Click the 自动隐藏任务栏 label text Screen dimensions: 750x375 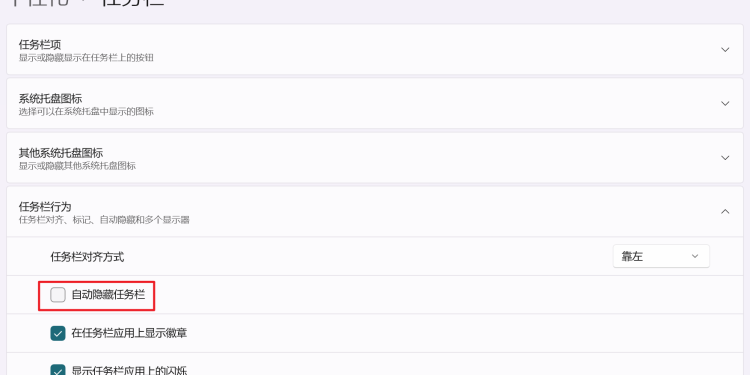point(108,295)
